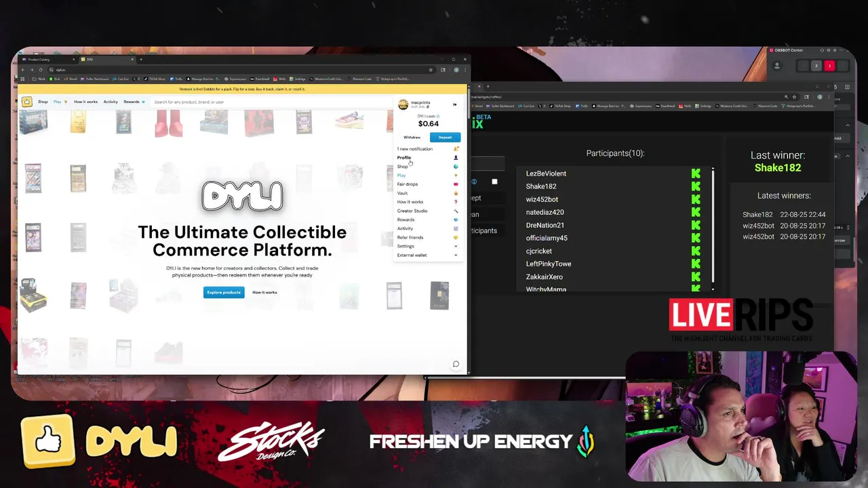This screenshot has height=488, width=868.
Task: Reload the DYLI page
Action: point(41,70)
